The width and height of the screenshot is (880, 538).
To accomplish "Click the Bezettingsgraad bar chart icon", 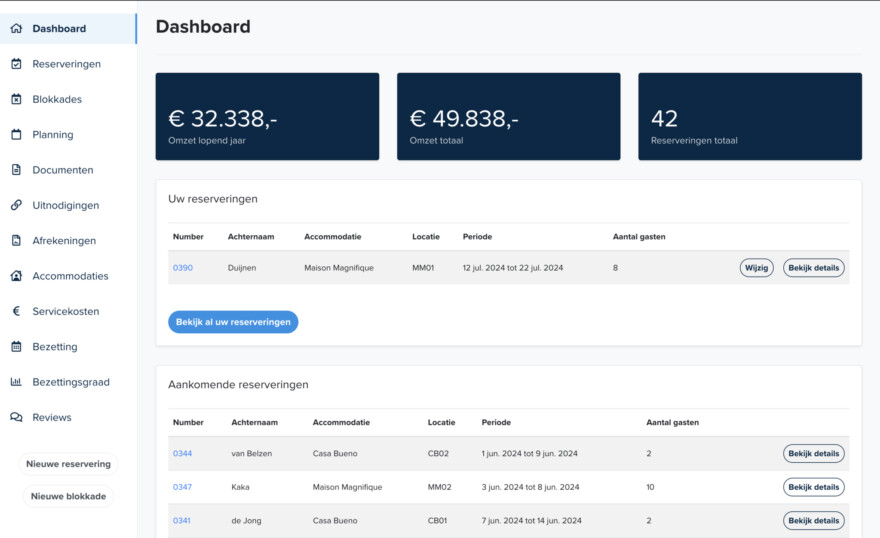I will [16, 382].
